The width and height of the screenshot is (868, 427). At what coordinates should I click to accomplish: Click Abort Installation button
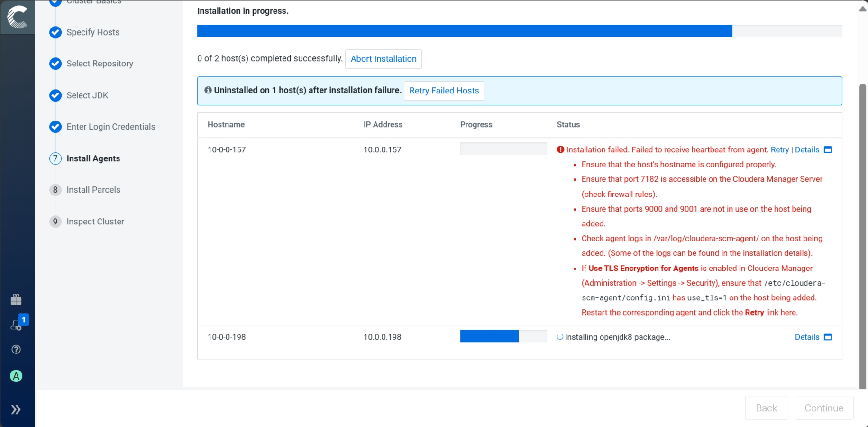pos(384,59)
